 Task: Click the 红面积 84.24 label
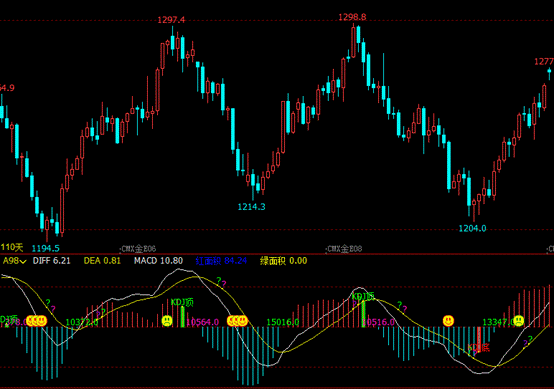221,261
